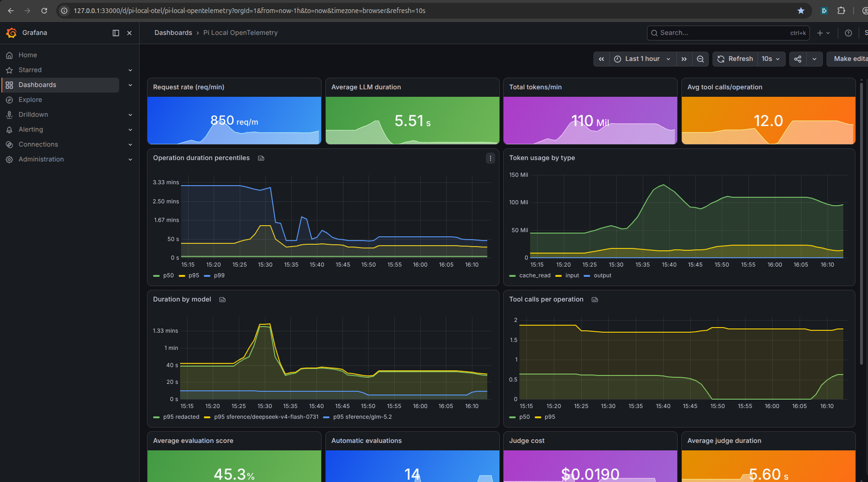Viewport: 868px width, 482px height.
Task: Click the Total tokens/min panel title
Action: click(x=535, y=87)
